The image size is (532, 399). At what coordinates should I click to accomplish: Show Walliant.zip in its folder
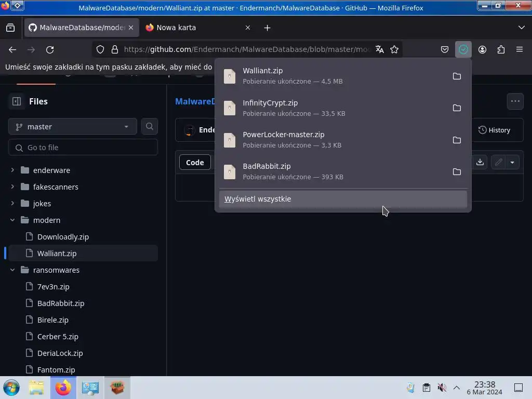tap(457, 76)
